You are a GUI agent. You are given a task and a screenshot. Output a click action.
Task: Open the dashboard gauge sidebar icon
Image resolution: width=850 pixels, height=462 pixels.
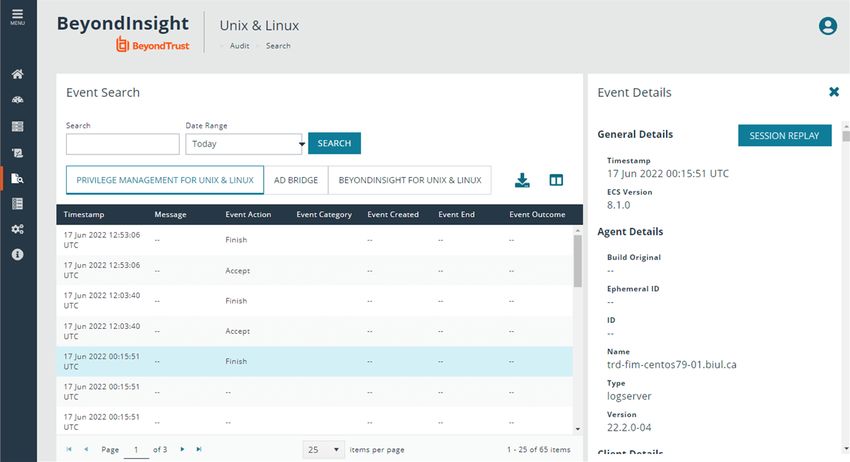click(17, 100)
